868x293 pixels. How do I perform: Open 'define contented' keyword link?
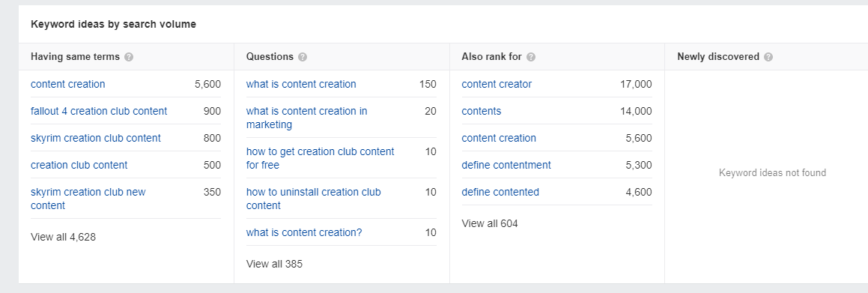tap(500, 192)
